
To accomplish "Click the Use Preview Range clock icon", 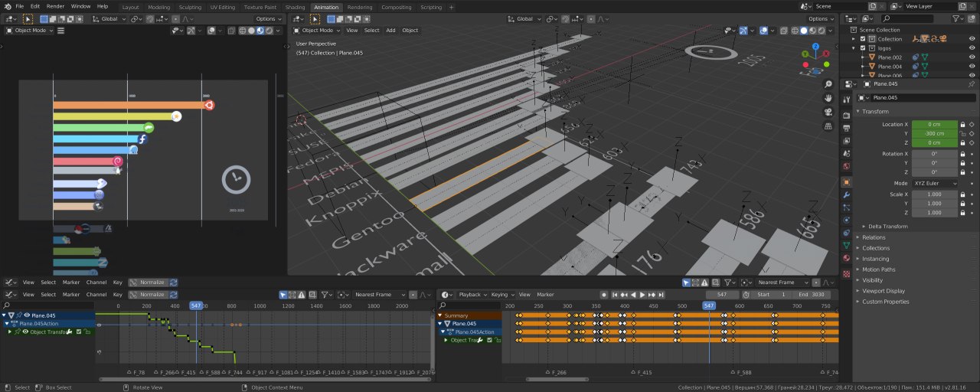I will [x=746, y=294].
